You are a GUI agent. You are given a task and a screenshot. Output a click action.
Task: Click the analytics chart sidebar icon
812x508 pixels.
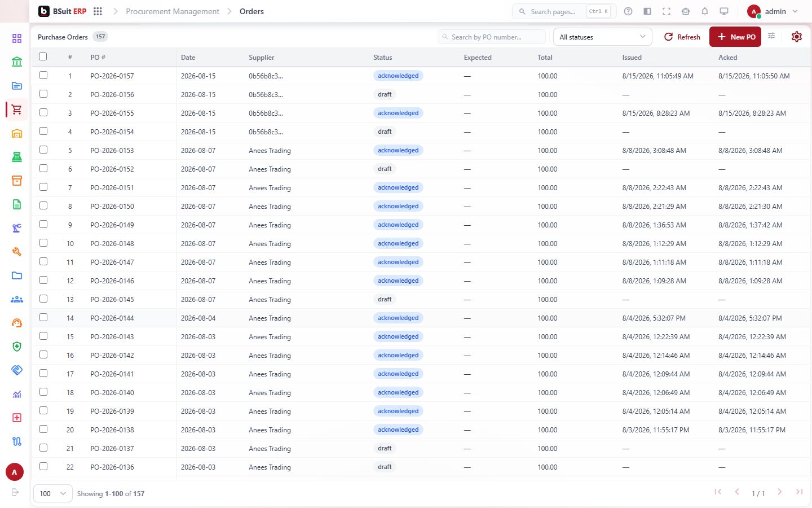17,394
